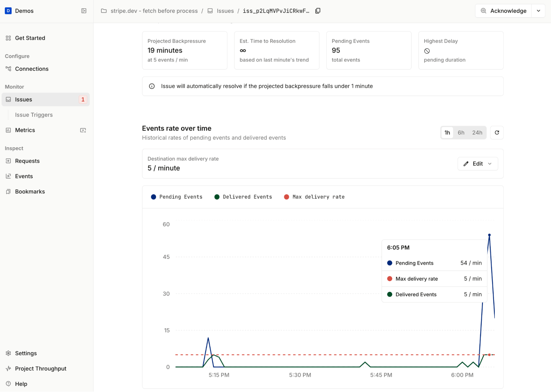Switch the chart to 6h view
The width and height of the screenshot is (551, 392).
point(461,133)
